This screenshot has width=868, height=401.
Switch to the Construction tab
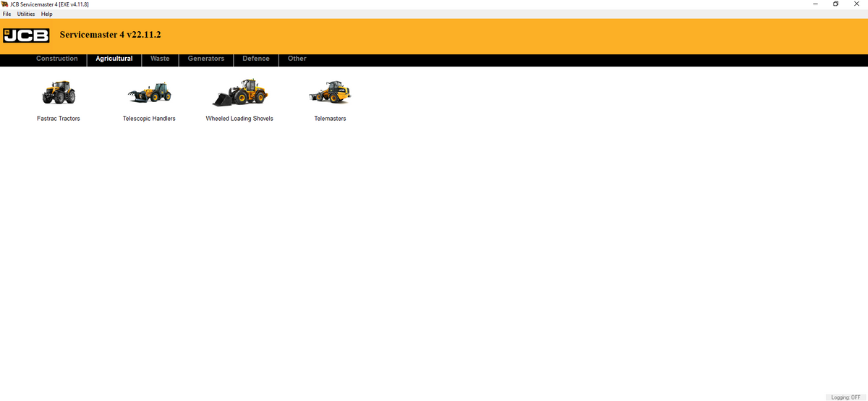[57, 59]
